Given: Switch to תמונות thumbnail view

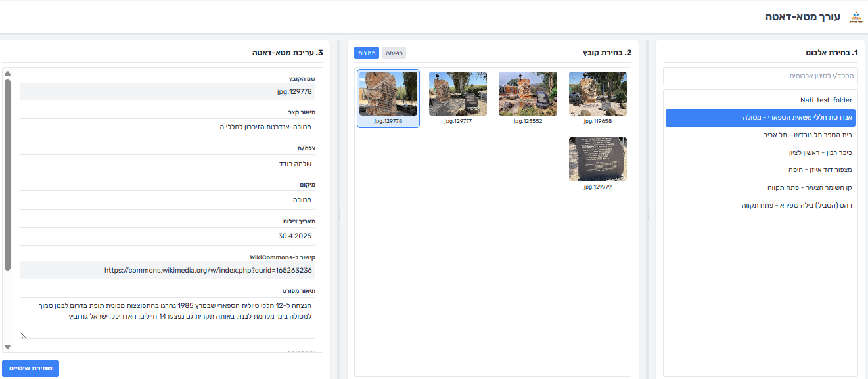Looking at the screenshot, I should point(367,53).
